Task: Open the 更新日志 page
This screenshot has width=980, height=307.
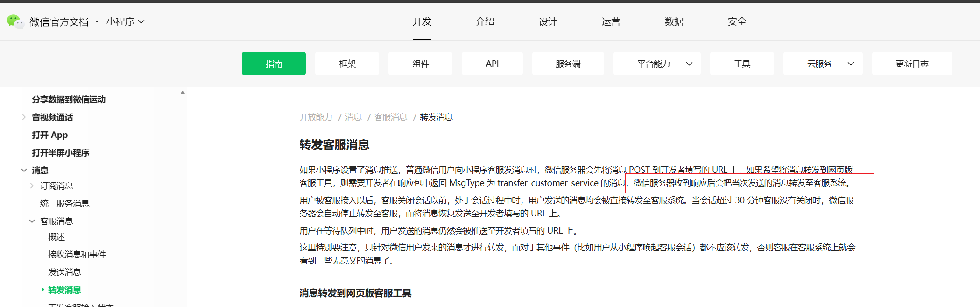Action: pos(912,64)
